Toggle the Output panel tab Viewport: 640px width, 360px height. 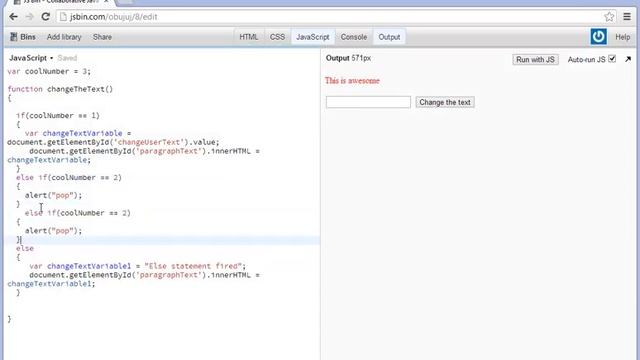point(389,37)
